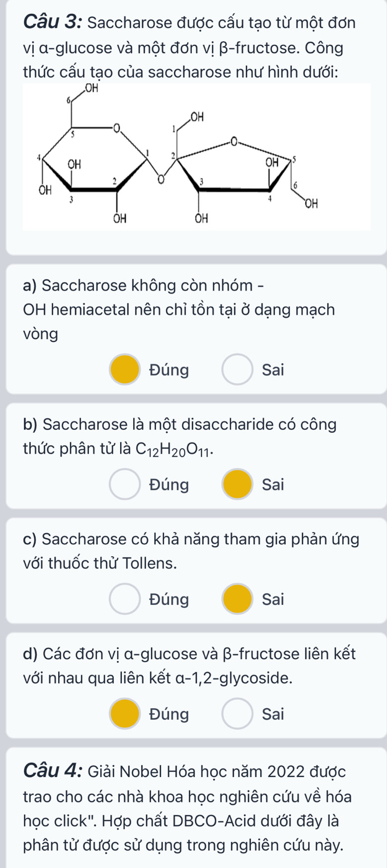Viewport: 387px width, 868px height.
Task: Mark the Sai radio circle for statement b
Action: (x=237, y=484)
